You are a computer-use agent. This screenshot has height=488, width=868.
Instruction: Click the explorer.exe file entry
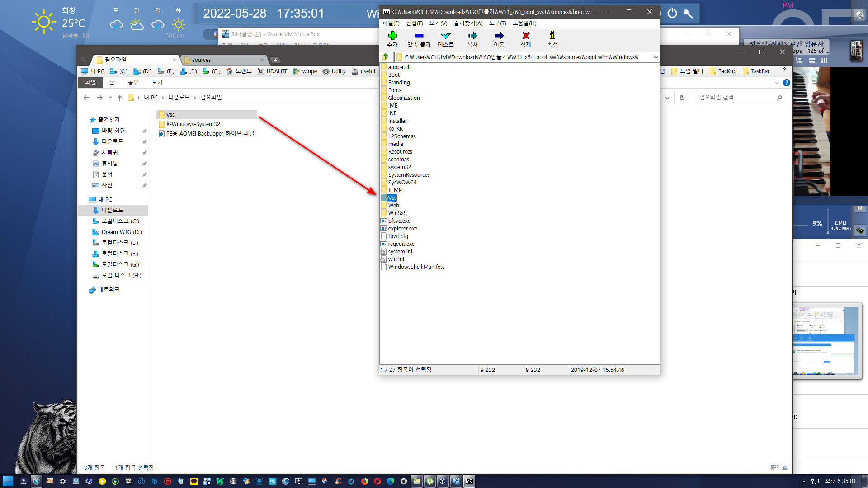tap(402, 228)
